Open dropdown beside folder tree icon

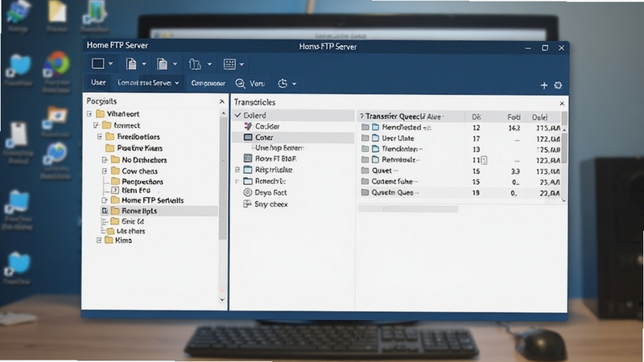(x=209, y=64)
